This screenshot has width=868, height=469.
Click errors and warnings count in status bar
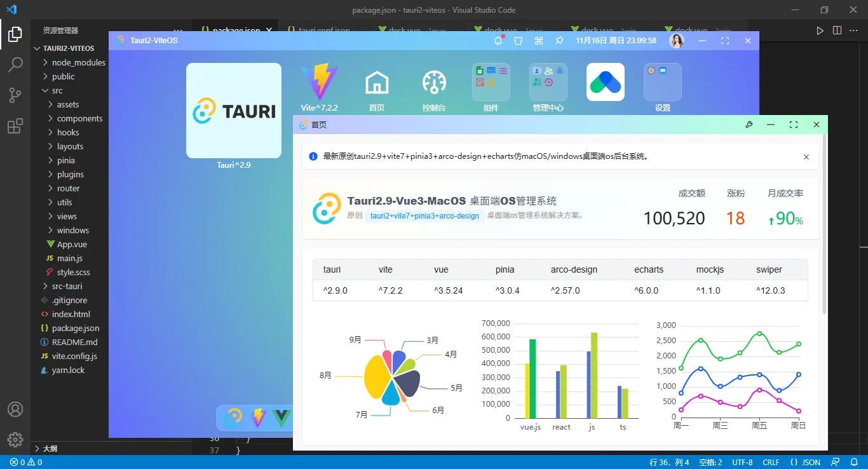point(26,462)
